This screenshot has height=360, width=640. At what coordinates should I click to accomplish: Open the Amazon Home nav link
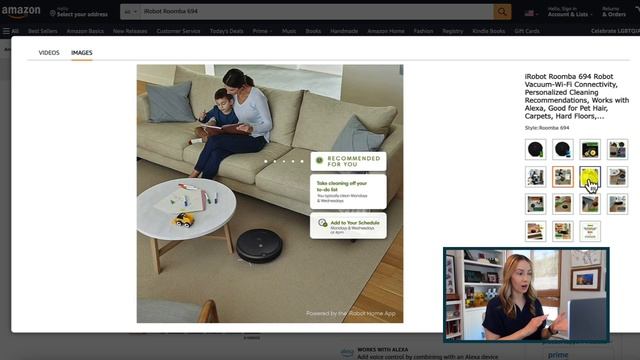386,31
